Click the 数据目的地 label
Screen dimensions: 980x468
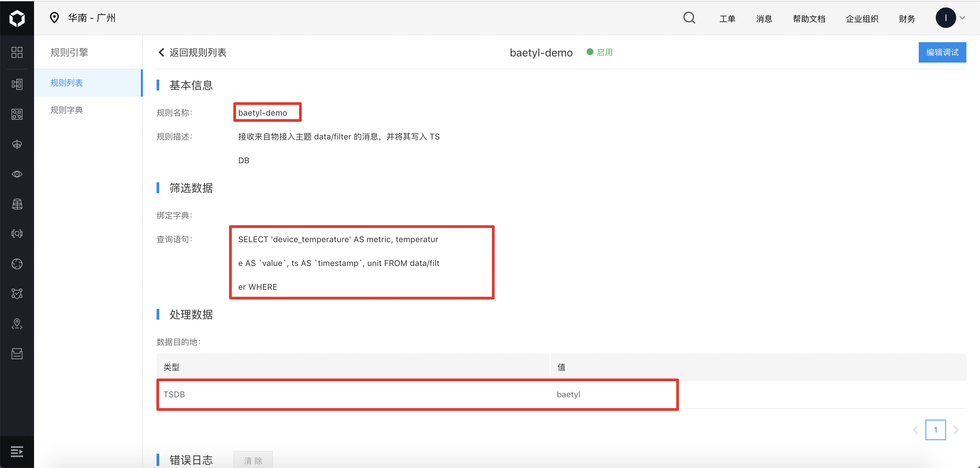pos(179,342)
